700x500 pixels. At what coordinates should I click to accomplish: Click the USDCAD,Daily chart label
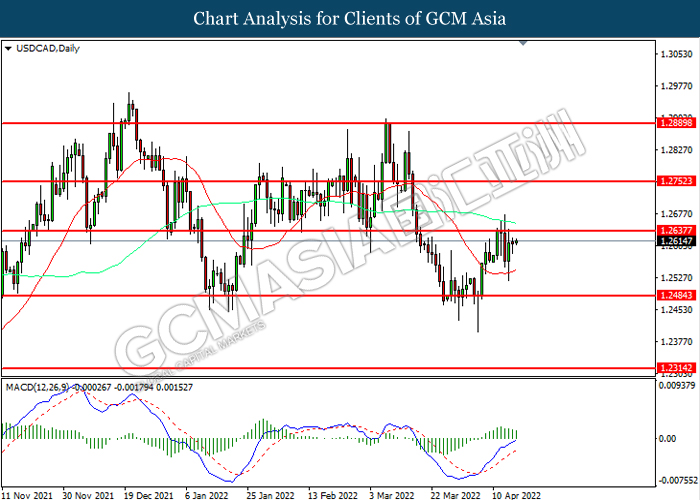point(48,49)
